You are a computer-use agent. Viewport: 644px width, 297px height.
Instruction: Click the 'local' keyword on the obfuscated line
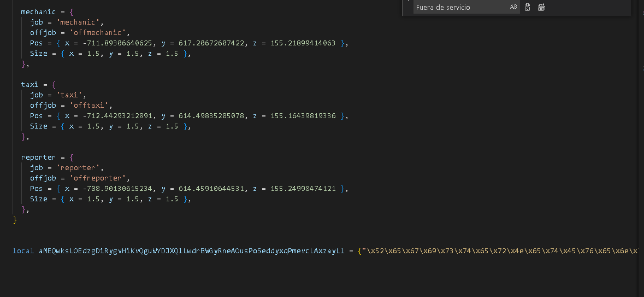point(23,251)
